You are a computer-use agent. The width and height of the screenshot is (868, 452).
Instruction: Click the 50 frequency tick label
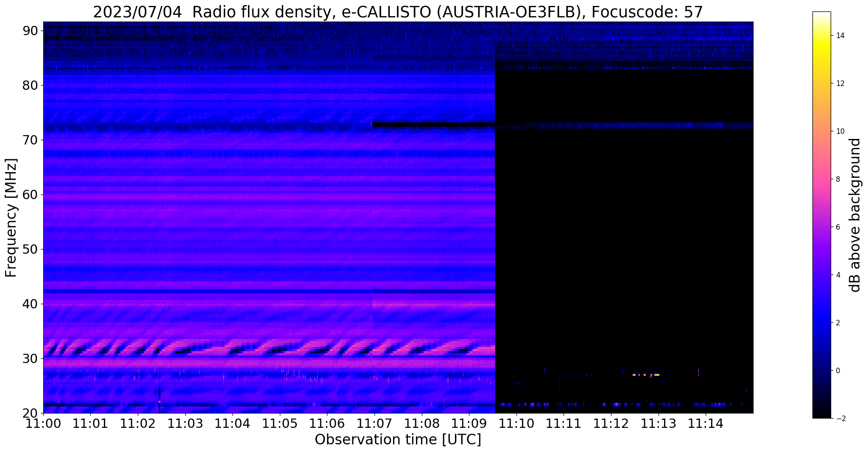point(31,249)
